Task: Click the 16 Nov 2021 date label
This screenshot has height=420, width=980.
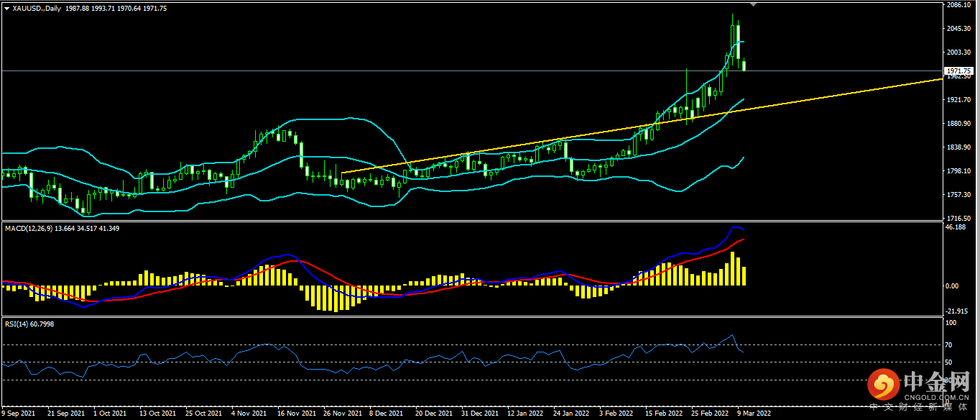Action: pos(296,414)
